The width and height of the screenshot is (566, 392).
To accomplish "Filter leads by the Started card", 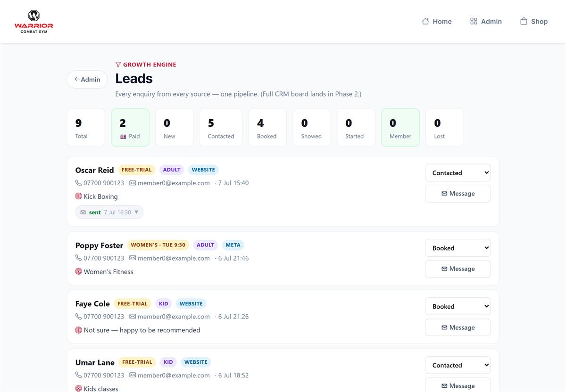I will 356,128.
